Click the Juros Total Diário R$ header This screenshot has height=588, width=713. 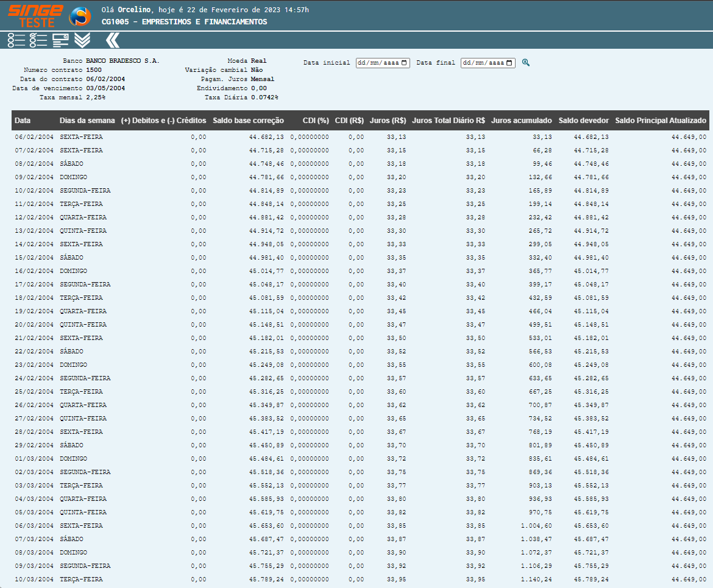point(449,121)
